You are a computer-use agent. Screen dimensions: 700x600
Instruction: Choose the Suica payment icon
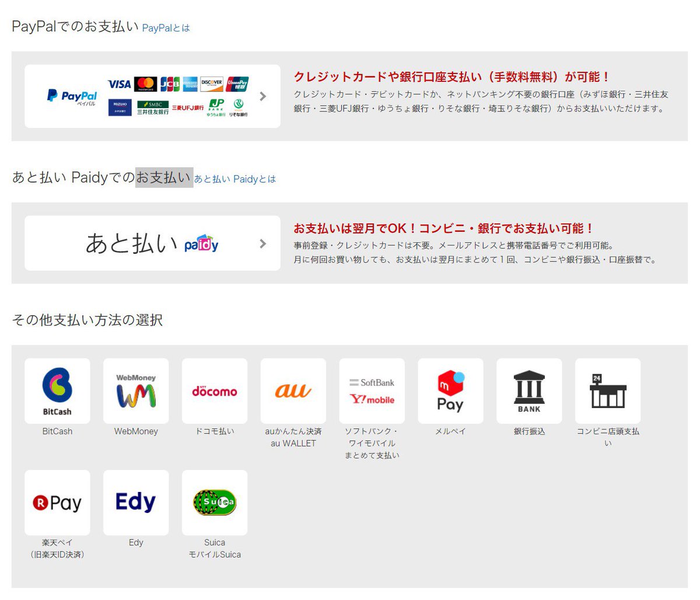(215, 503)
